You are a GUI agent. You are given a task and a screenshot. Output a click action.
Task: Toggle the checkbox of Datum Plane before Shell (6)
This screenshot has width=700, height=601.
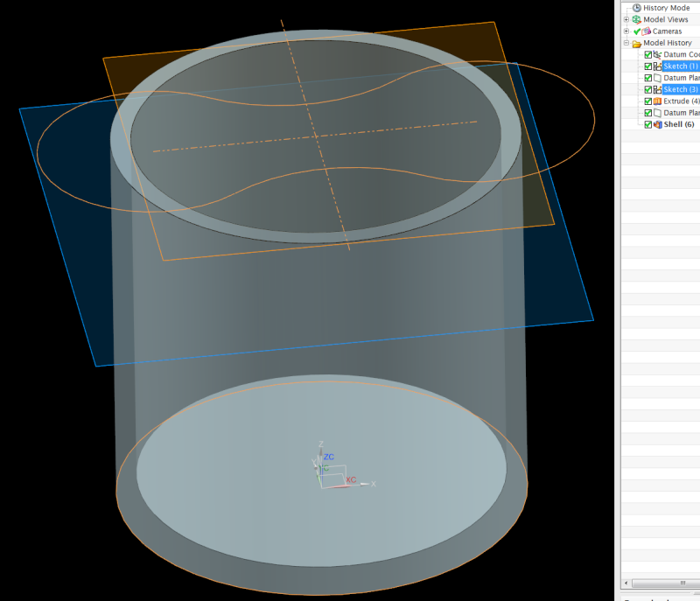coord(648,113)
